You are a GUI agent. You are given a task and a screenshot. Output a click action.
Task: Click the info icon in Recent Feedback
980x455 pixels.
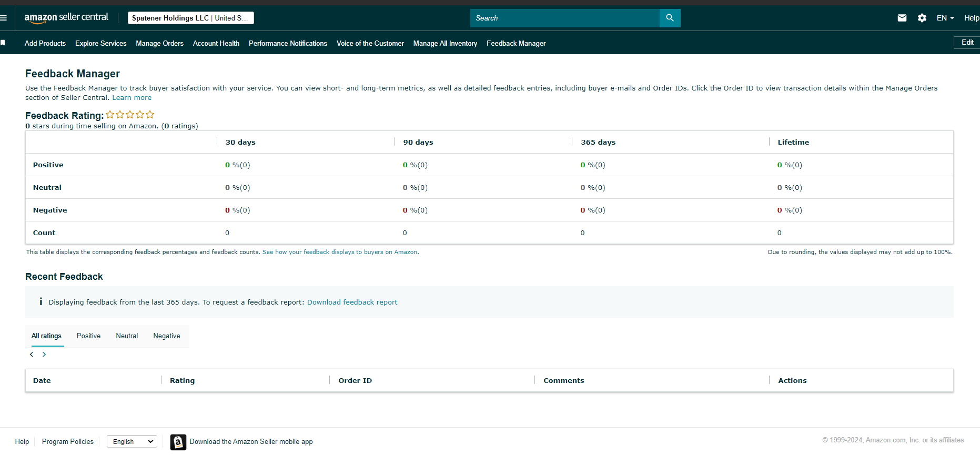tap(41, 301)
